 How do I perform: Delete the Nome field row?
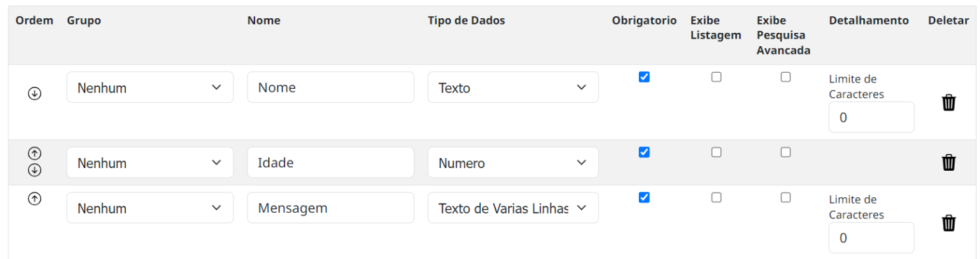[x=949, y=103]
